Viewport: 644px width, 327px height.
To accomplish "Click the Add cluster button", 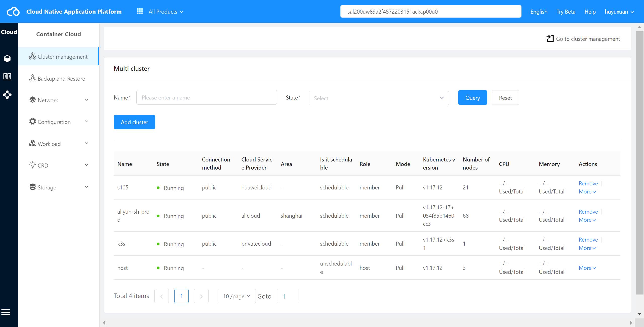I will (x=134, y=122).
